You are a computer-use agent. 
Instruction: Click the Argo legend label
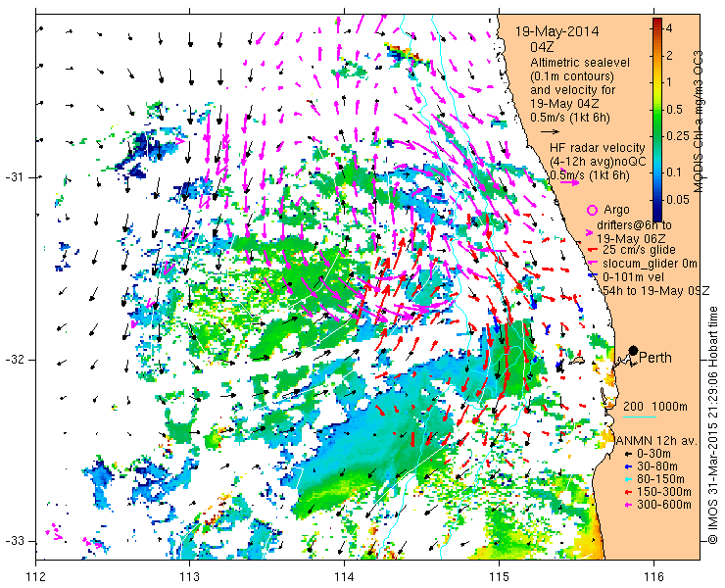(616, 210)
